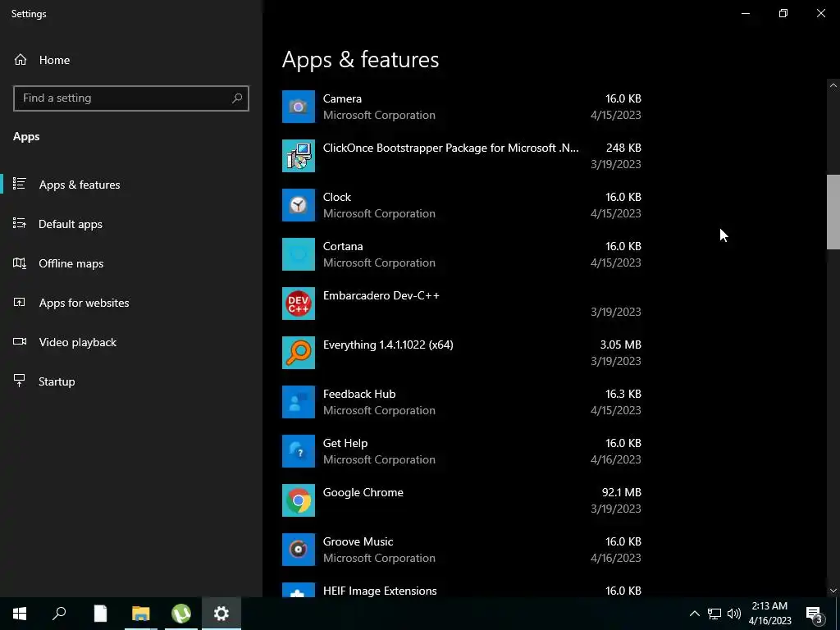Select the Groove Music app name
This screenshot has height=630, width=840.
358,541
